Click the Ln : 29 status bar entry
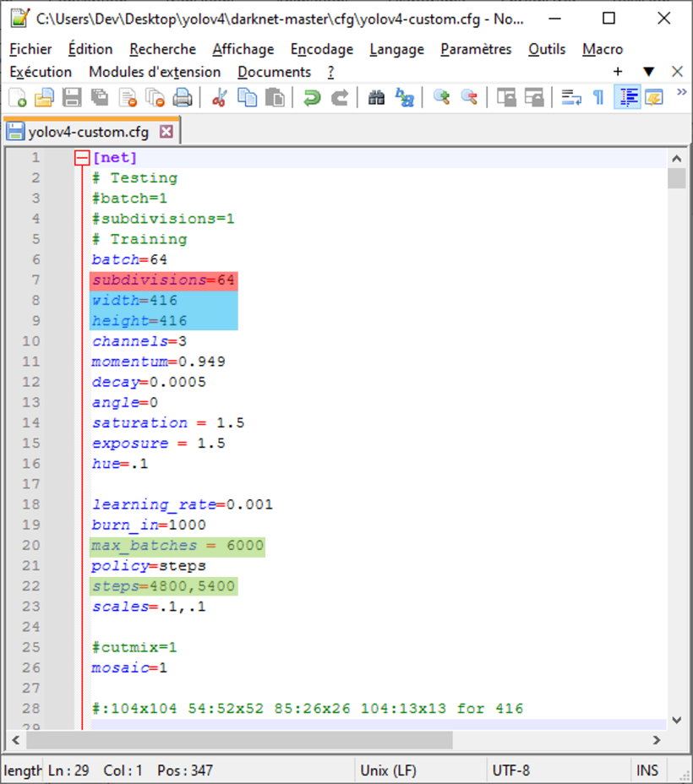Screen dimensions: 693x784 [68, 770]
